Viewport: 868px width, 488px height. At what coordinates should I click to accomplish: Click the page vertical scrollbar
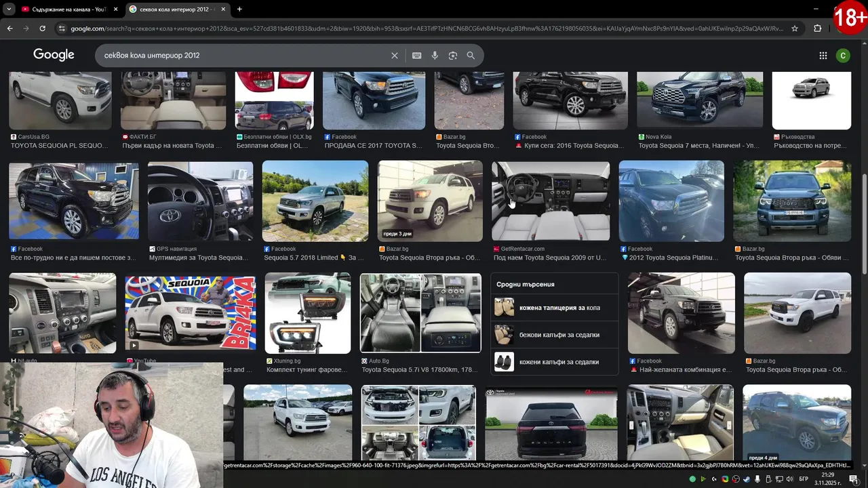coord(865,224)
